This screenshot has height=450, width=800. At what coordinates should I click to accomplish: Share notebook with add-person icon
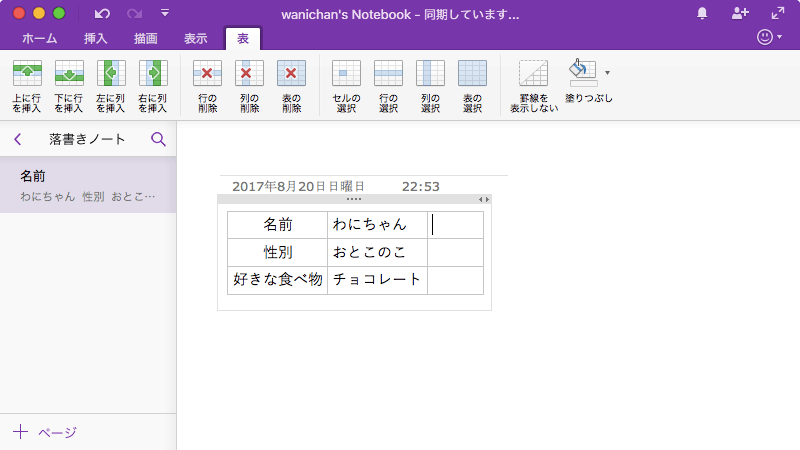(x=740, y=14)
